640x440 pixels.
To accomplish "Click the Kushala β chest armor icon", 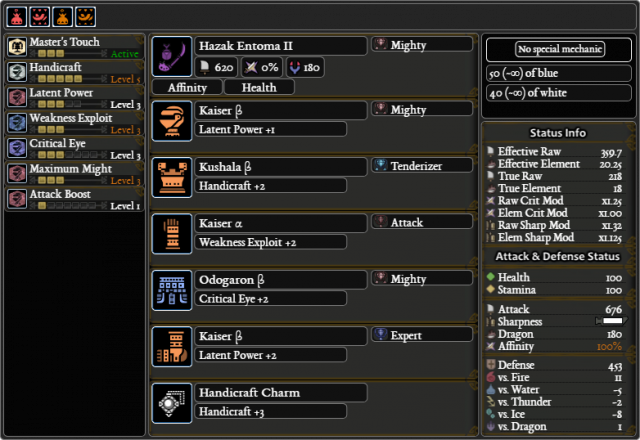I will (x=172, y=178).
